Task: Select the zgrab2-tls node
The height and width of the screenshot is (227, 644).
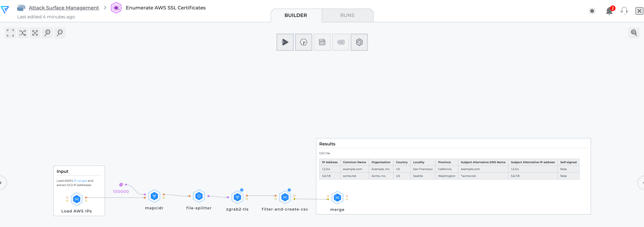Action: click(237, 197)
